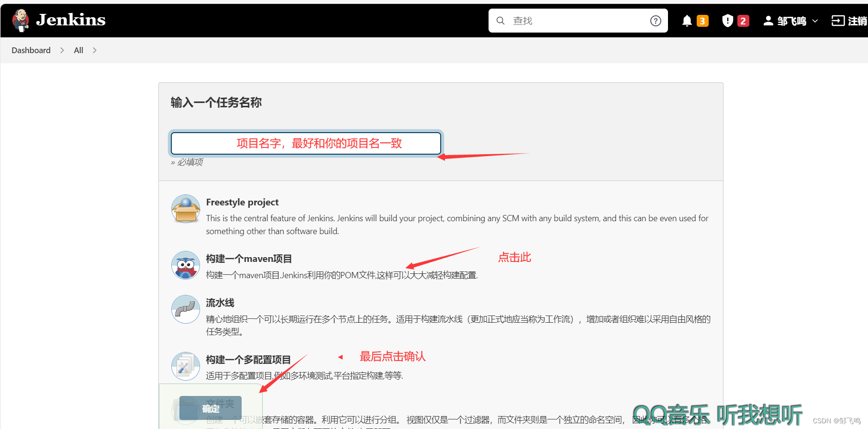
Task: Click the Jenkins butler logo icon
Action: click(x=21, y=21)
